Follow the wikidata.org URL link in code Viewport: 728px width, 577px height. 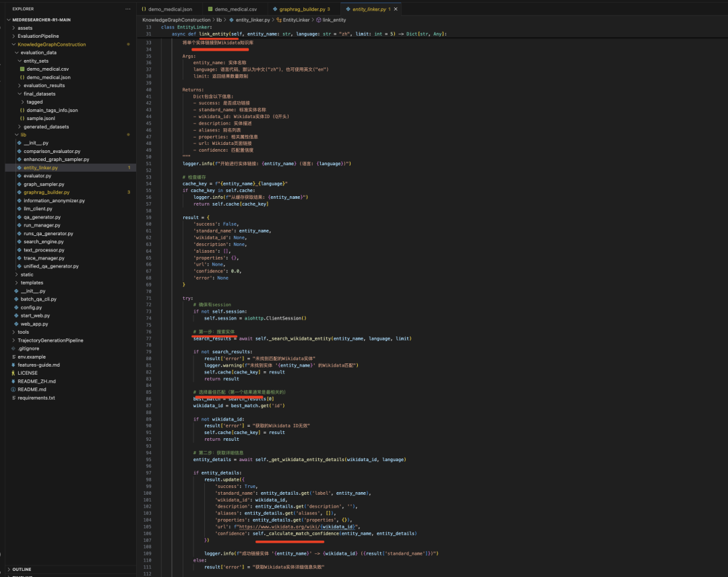(x=297, y=526)
